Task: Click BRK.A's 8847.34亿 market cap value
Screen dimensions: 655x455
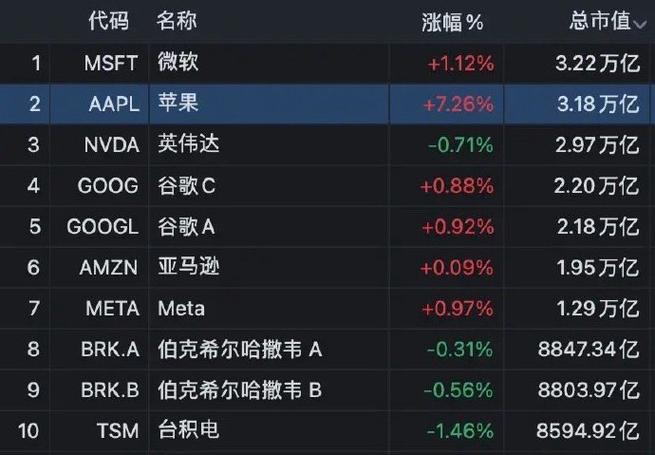Action: coord(589,349)
